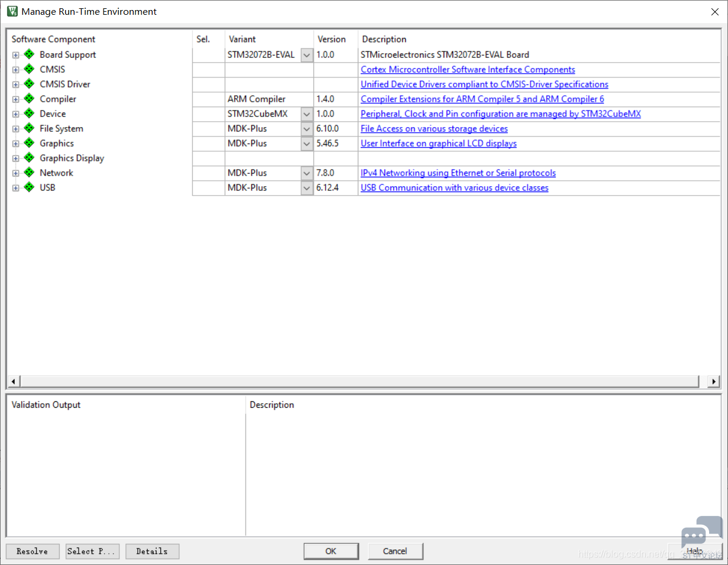The height and width of the screenshot is (565, 728).
Task: Open USB Communication with device classes link
Action: pyautogui.click(x=455, y=188)
